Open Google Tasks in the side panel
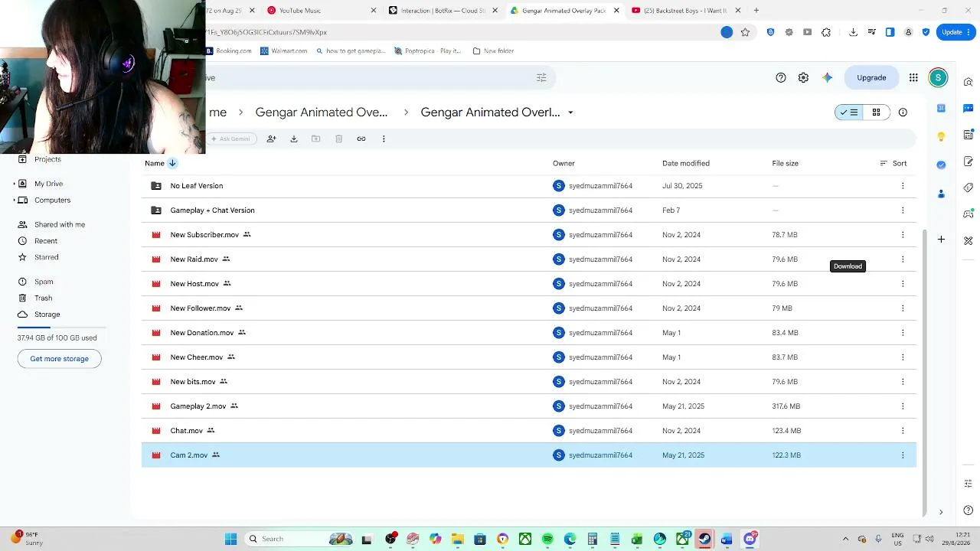 click(x=941, y=165)
